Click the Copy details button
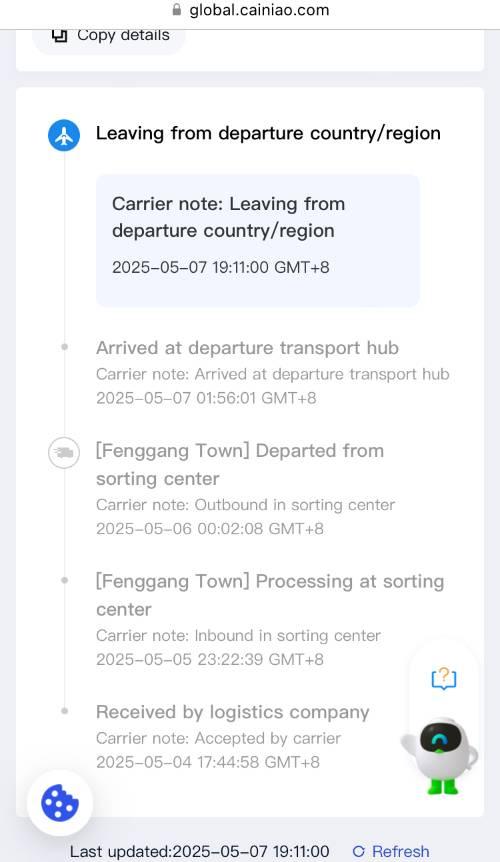Image resolution: width=500 pixels, height=862 pixels. click(109, 36)
